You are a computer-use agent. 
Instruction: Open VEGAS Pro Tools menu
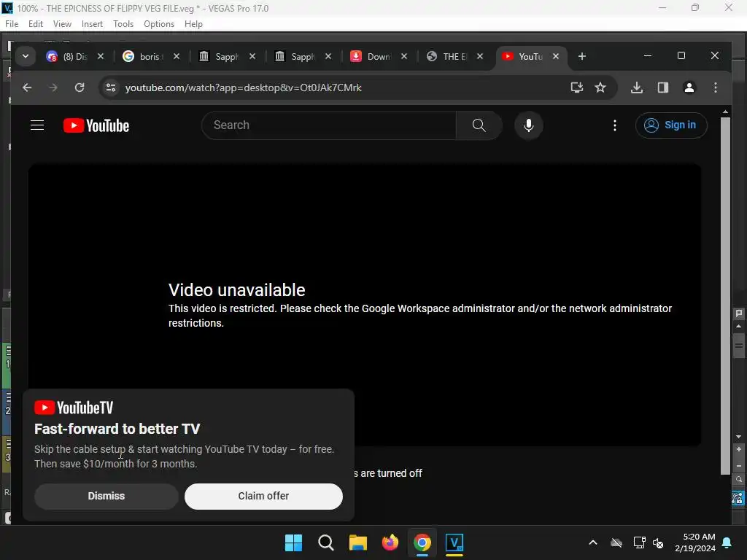pos(123,24)
